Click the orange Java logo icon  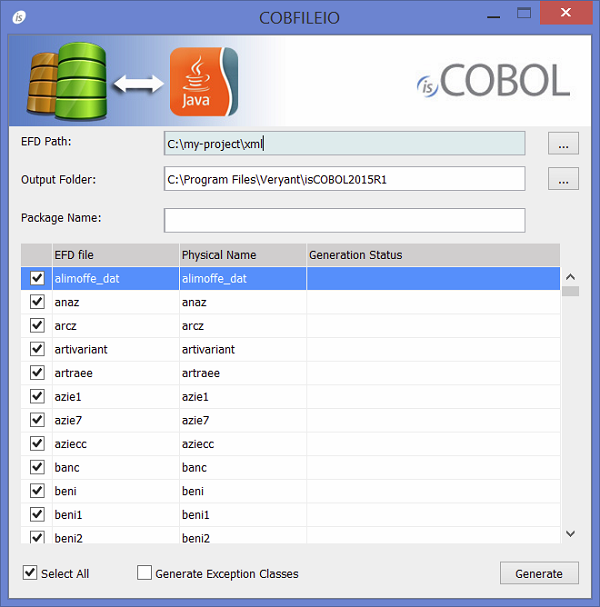tap(204, 82)
